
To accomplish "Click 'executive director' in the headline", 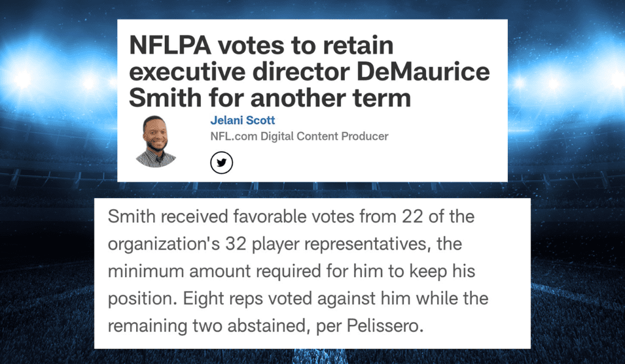I will point(239,72).
